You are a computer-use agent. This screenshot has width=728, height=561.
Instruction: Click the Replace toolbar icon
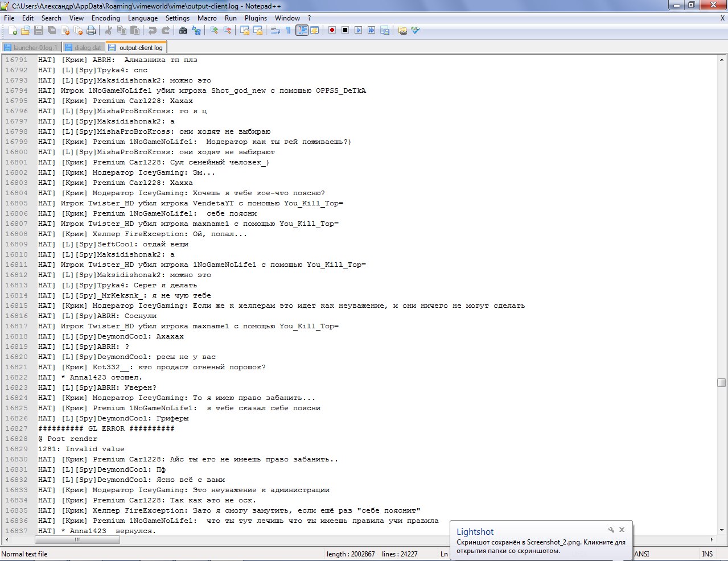point(196,31)
